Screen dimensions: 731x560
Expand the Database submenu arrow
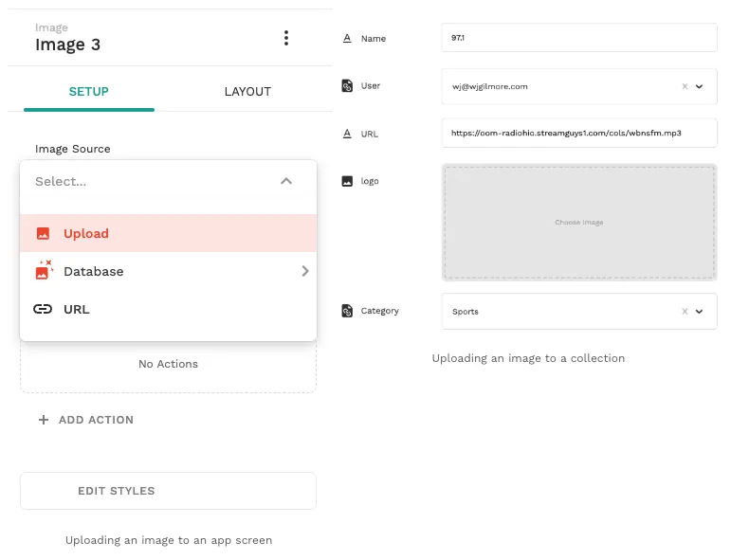(x=304, y=271)
